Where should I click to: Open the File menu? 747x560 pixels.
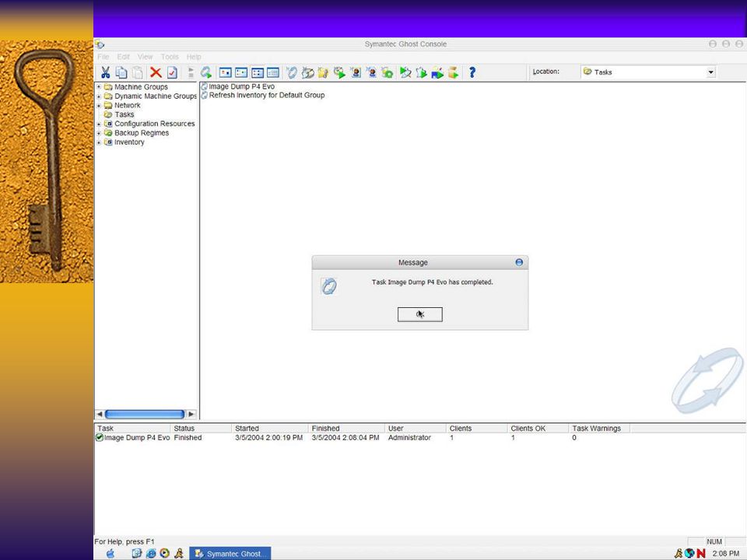103,57
